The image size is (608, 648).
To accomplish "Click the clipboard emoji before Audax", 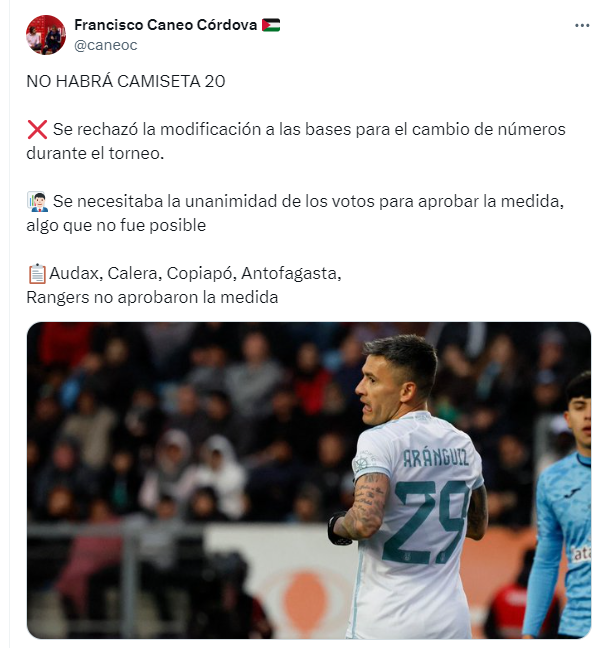I will click(x=37, y=274).
